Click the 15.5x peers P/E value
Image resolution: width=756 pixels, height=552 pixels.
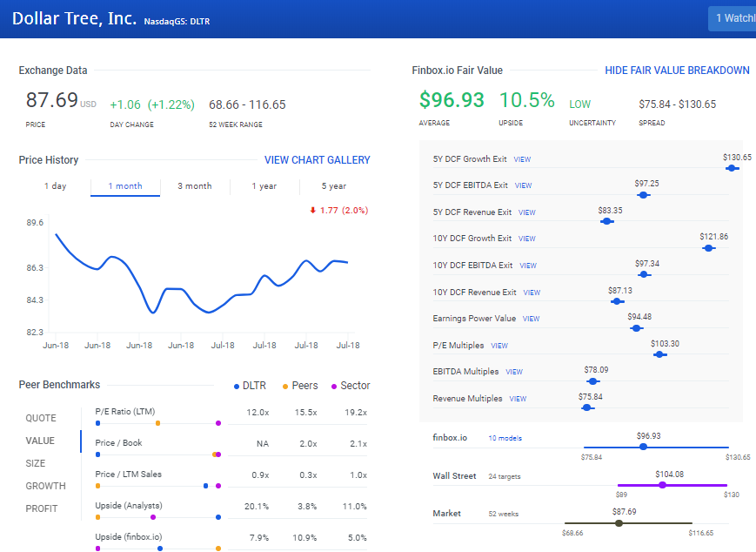coord(306,413)
